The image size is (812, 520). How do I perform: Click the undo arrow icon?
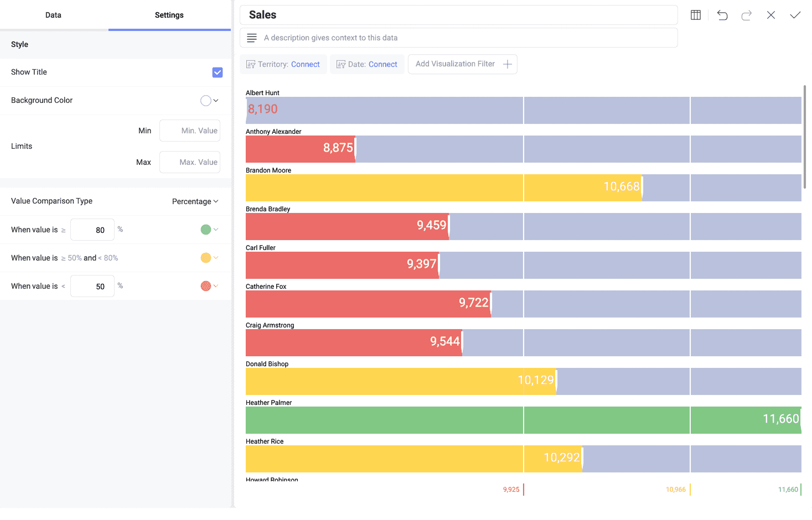[x=722, y=15]
